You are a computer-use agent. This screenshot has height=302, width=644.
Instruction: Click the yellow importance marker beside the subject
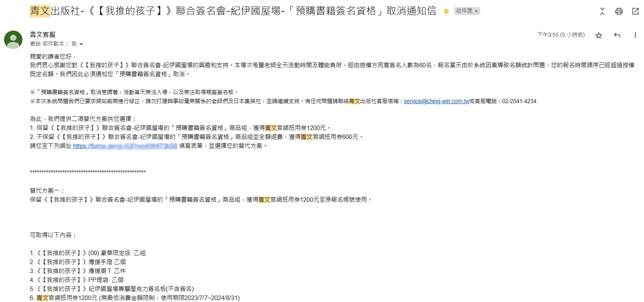tap(446, 11)
